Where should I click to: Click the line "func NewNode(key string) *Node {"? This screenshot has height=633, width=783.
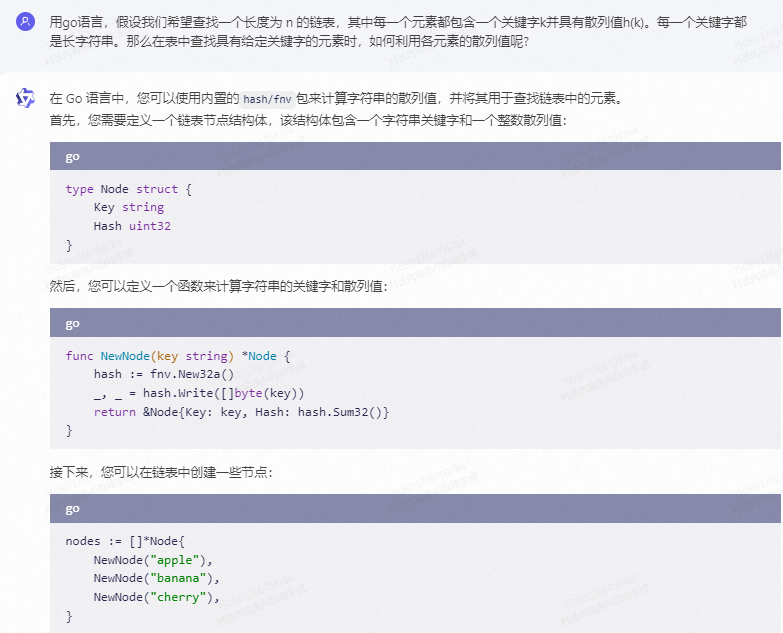click(178, 356)
